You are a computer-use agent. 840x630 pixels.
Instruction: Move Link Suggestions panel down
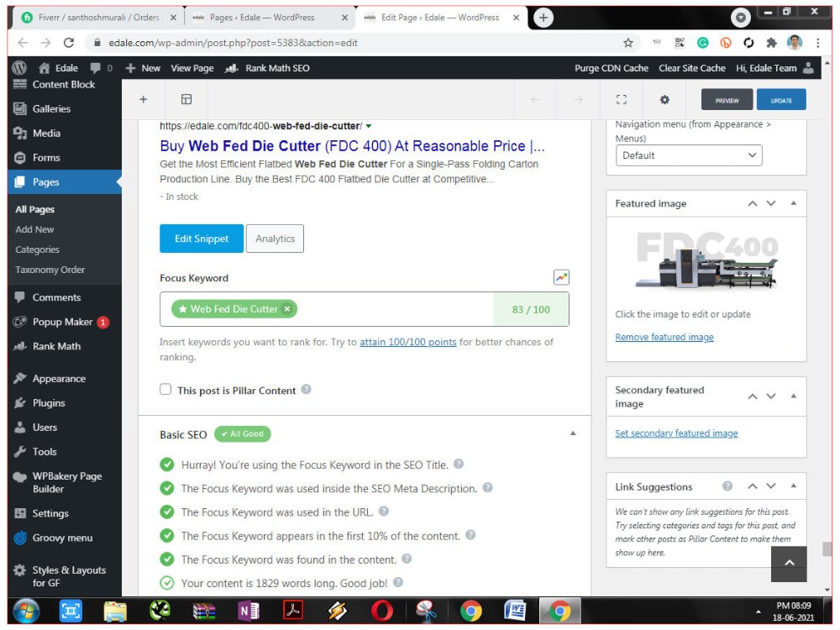[771, 486]
